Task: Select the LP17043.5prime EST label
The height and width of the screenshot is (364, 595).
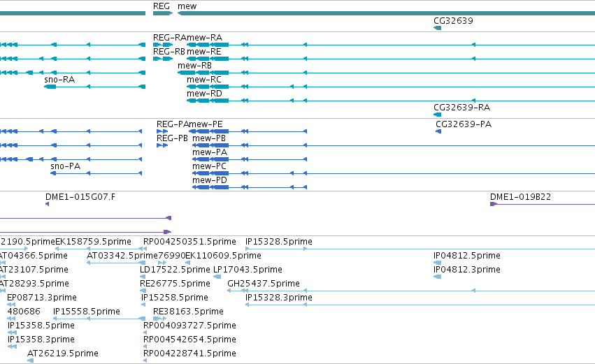Action: pos(248,270)
